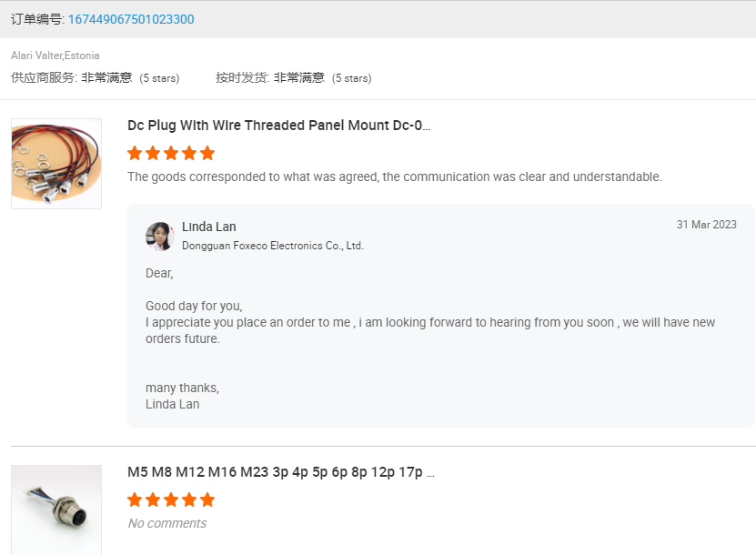756x555 pixels.
Task: Click the M5 M8 M12 connector thumbnail
Action: tap(56, 510)
